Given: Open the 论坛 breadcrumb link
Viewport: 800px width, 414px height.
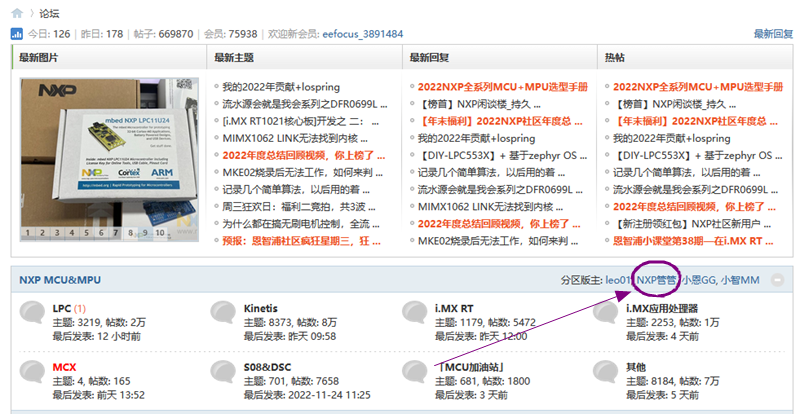Looking at the screenshot, I should coord(49,13).
